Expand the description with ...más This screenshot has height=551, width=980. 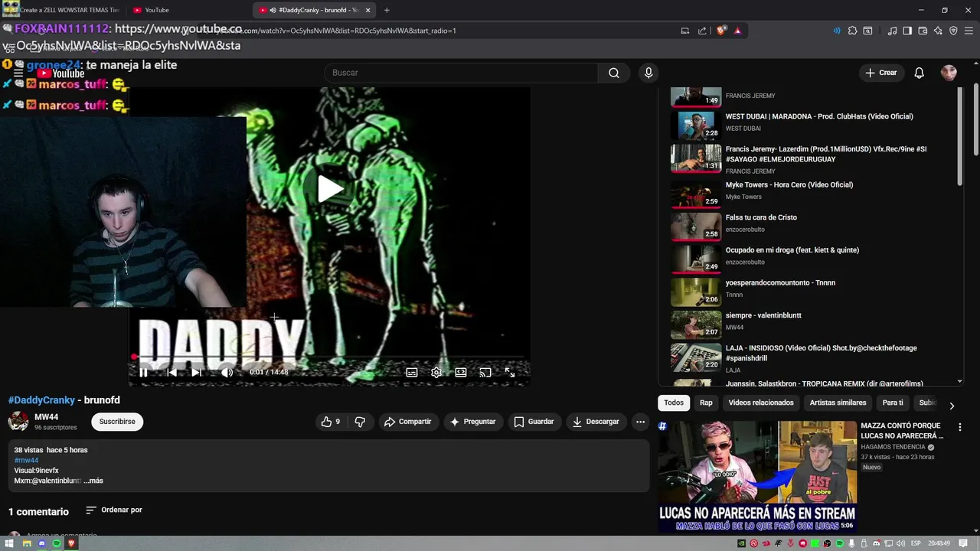tap(93, 481)
